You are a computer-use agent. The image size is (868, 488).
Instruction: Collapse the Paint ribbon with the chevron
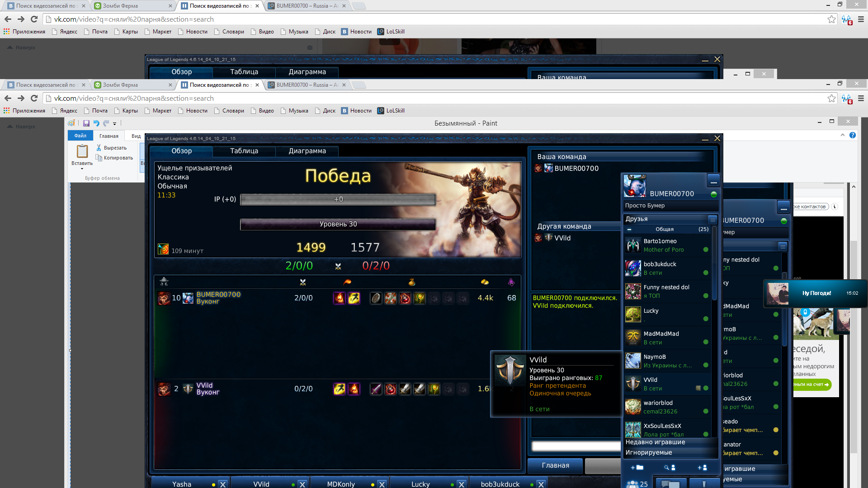click(842, 135)
